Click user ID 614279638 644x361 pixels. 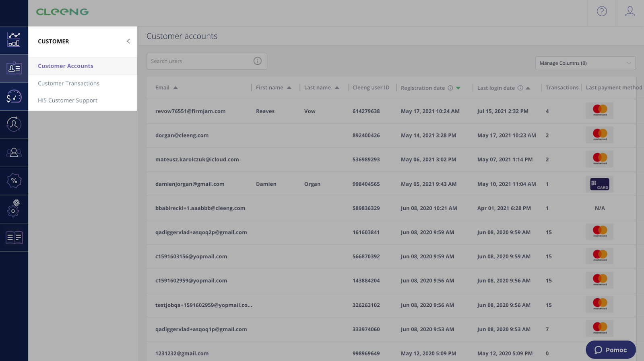tap(366, 111)
